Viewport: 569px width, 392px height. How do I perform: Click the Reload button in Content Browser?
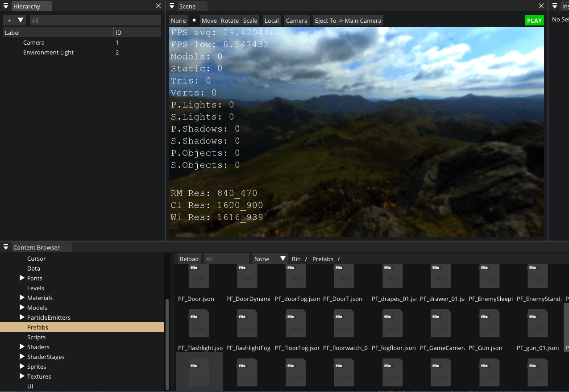(x=189, y=259)
